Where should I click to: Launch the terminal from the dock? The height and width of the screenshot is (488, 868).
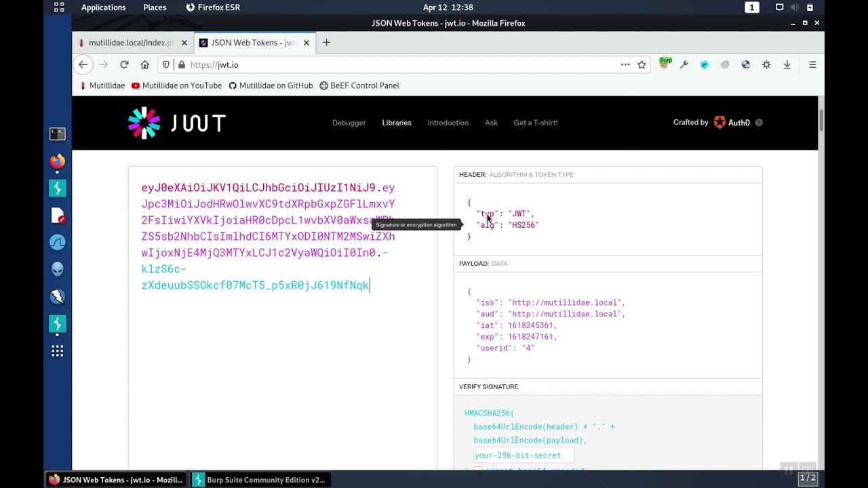click(58, 134)
